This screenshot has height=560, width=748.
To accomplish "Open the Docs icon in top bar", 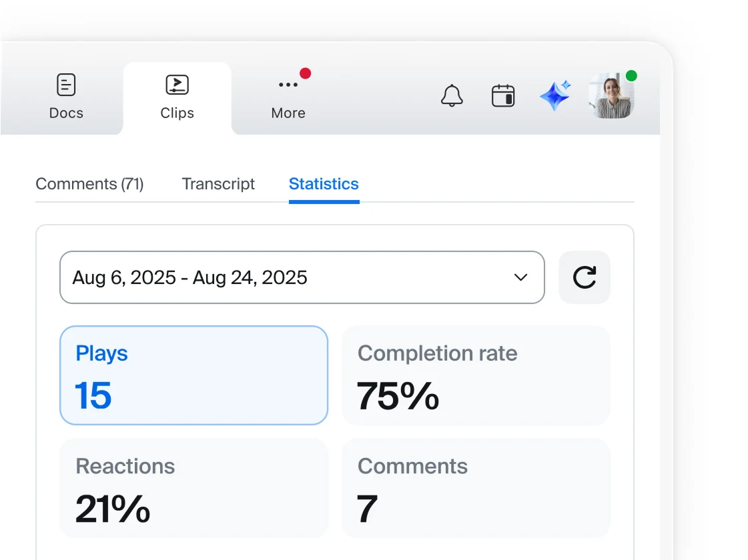I will 66,85.
